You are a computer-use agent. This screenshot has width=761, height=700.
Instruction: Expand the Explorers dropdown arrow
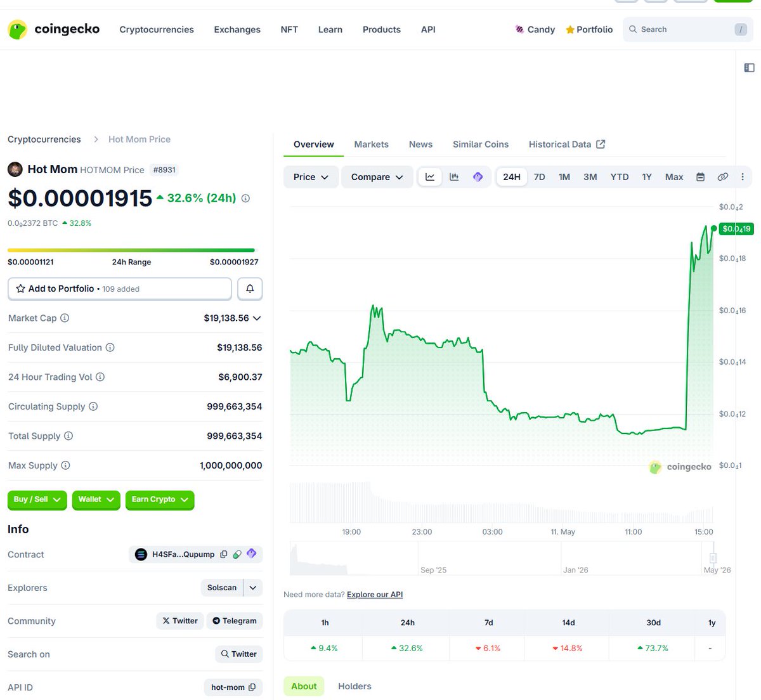click(x=253, y=588)
